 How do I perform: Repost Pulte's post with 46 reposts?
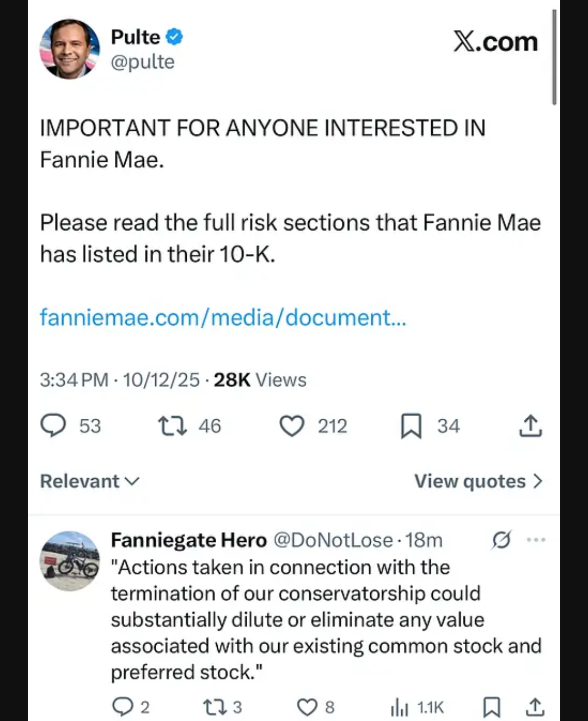[172, 426]
